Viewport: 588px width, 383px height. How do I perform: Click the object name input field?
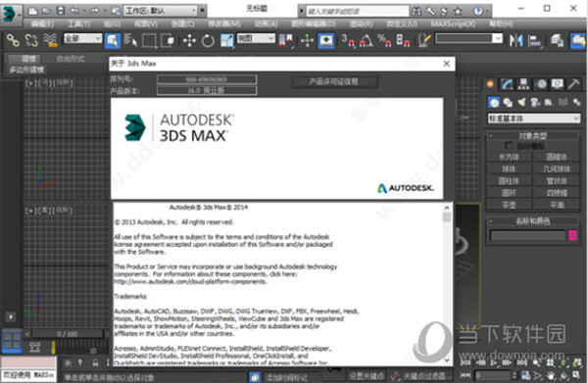pyautogui.click(x=527, y=235)
